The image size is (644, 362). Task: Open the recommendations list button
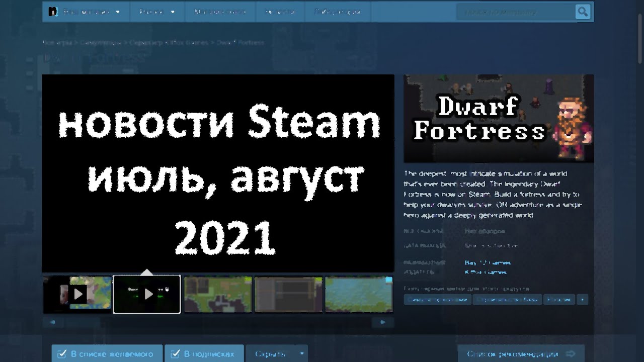[x=521, y=354]
